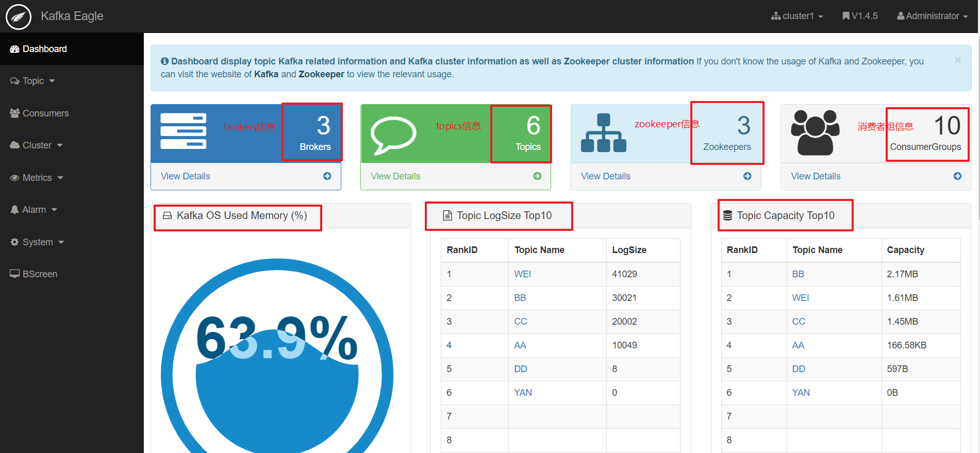Viewport: 980px width, 453px height.
Task: Click the info icon in the dashboard alert
Action: (165, 61)
